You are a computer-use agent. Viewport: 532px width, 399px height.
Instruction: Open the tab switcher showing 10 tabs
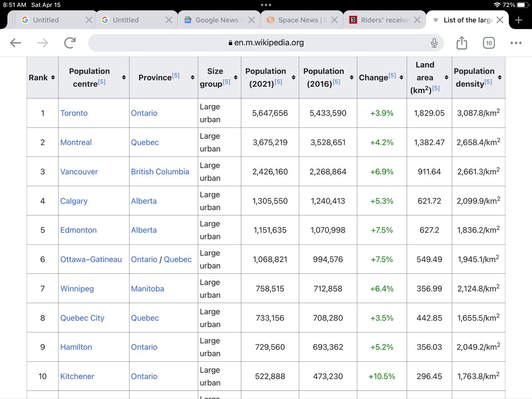[x=489, y=43]
